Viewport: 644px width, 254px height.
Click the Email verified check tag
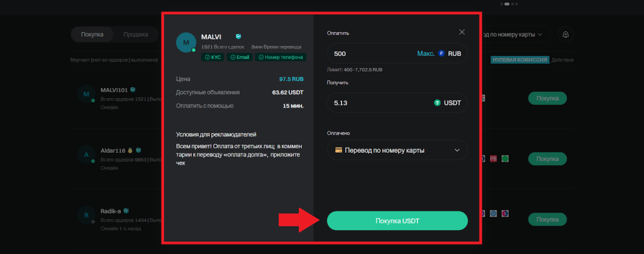click(x=240, y=57)
